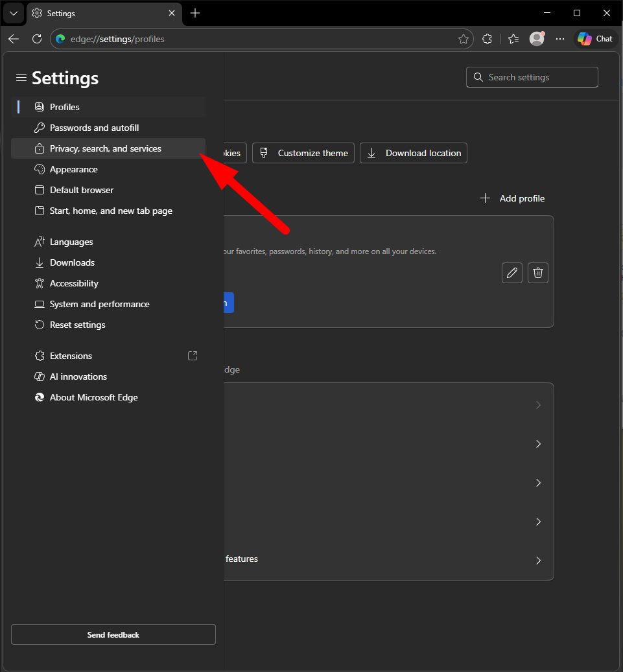623x672 pixels.
Task: Click the profile avatar in toolbar
Action: tap(537, 39)
